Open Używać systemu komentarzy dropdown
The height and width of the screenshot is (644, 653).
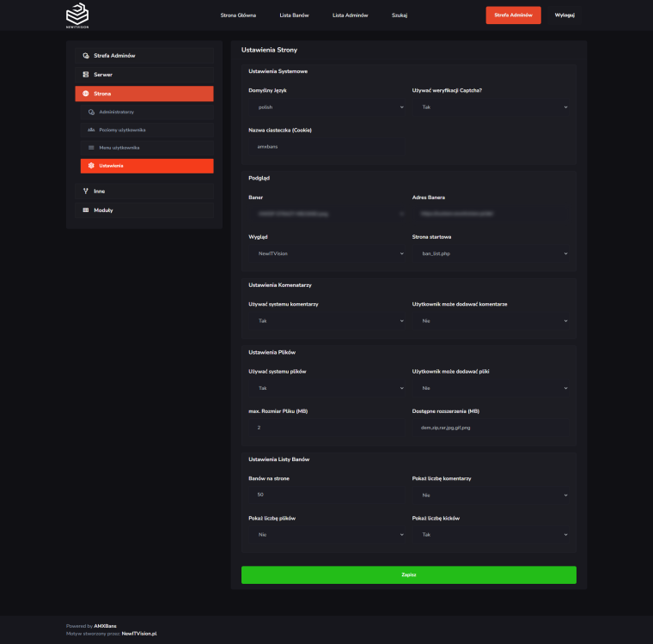[326, 321]
